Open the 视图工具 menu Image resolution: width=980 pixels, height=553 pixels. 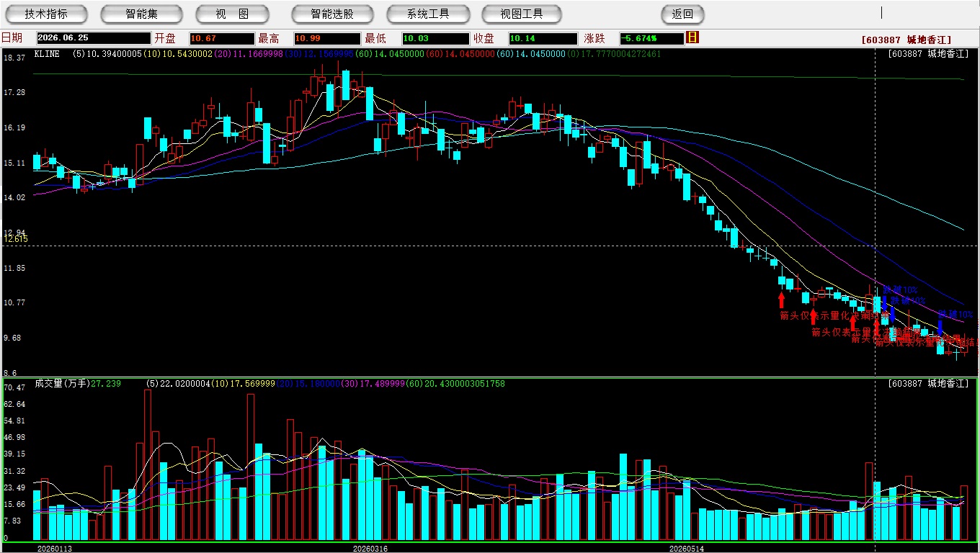coord(522,14)
